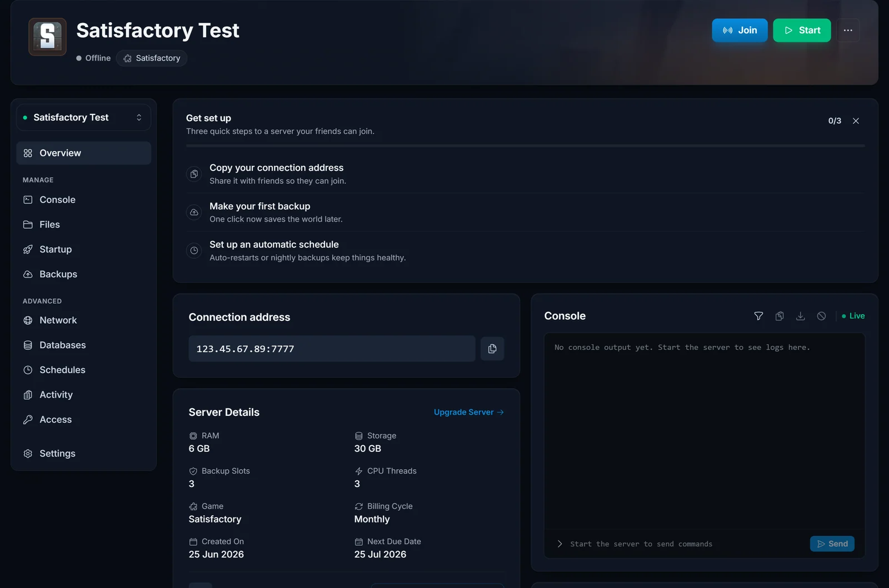Send the console command
This screenshot has height=588, width=889.
point(832,544)
